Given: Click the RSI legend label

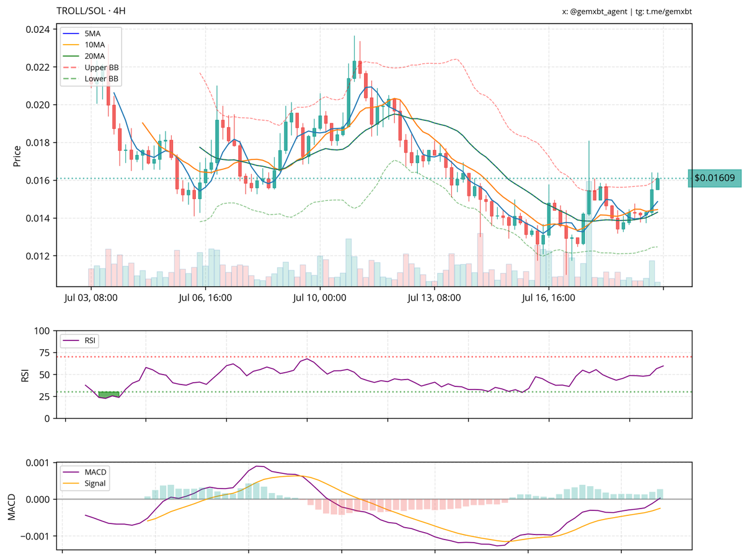Looking at the screenshot, I should tap(80, 340).
